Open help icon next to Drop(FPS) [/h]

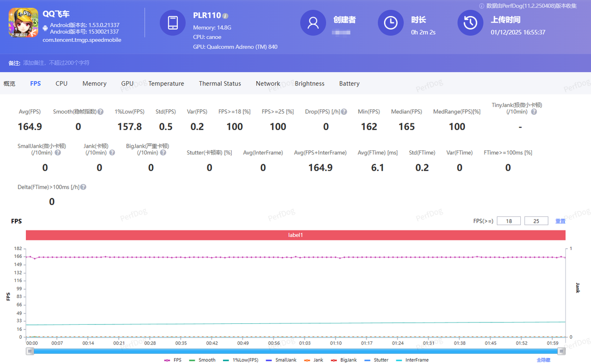click(x=344, y=112)
